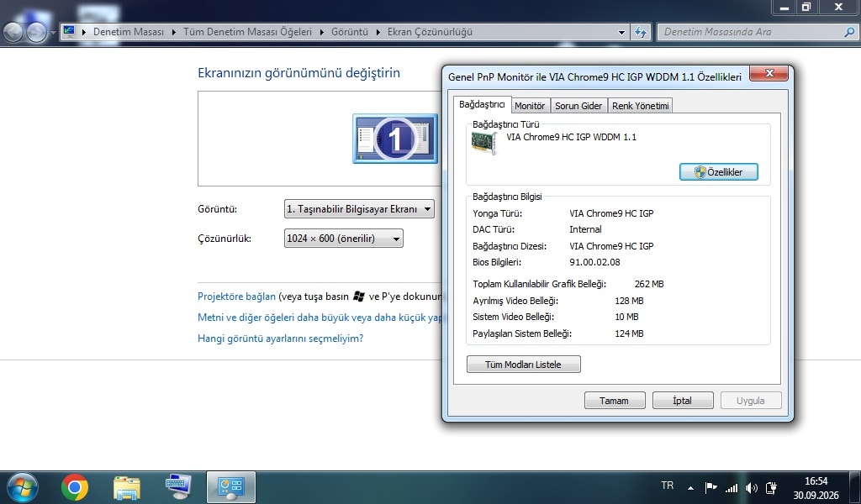
Task: Click the search magnifier icon
Action: click(849, 32)
